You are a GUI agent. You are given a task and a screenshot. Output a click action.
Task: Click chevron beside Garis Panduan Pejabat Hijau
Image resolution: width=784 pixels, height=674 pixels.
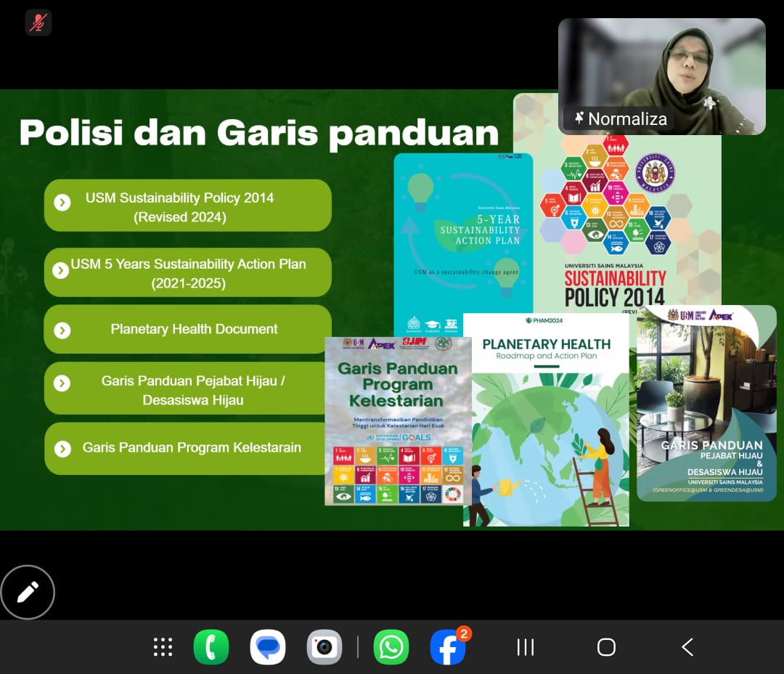click(x=62, y=383)
